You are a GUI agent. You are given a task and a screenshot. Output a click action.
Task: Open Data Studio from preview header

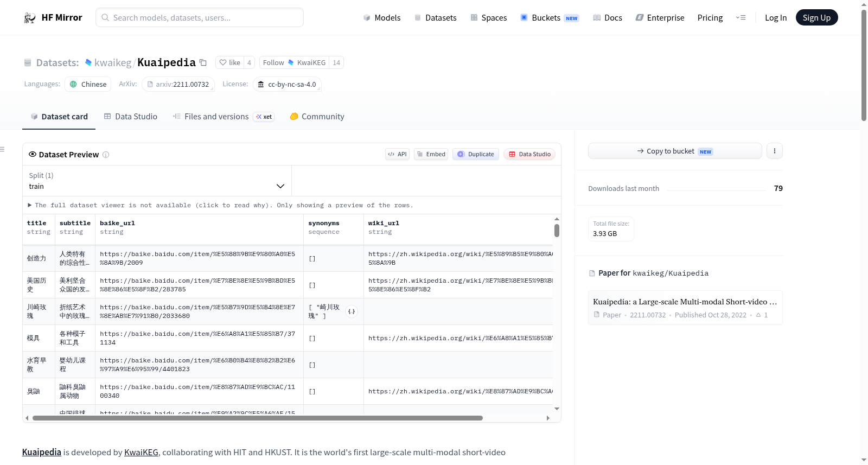(x=529, y=154)
